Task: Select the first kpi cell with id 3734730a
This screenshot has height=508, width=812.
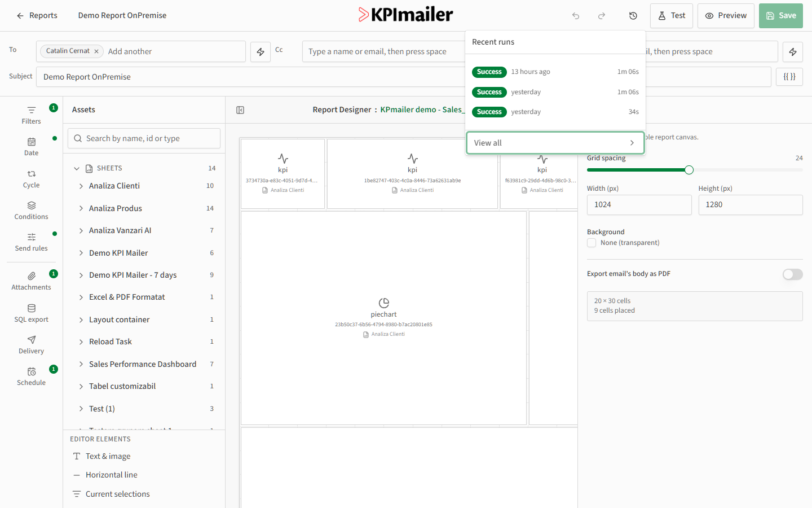Action: pyautogui.click(x=283, y=174)
